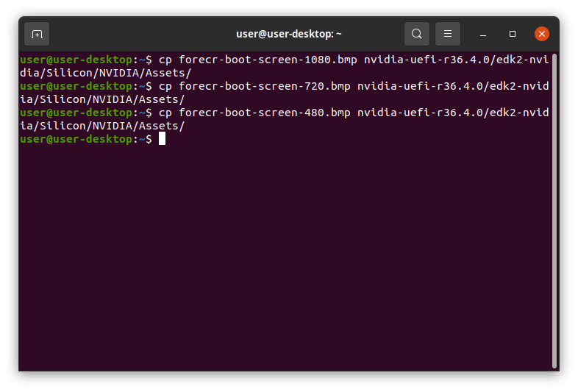
Task: Open the hamburger menu
Action: click(x=448, y=34)
